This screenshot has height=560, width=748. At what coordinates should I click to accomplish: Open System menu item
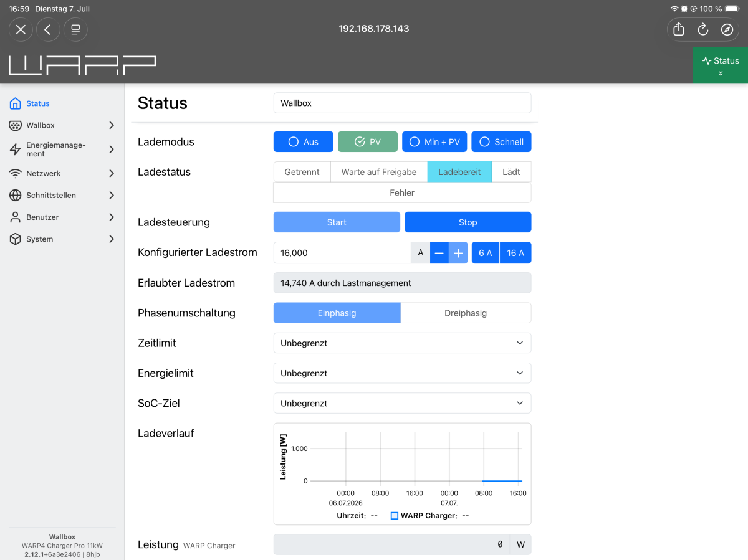[x=62, y=239]
